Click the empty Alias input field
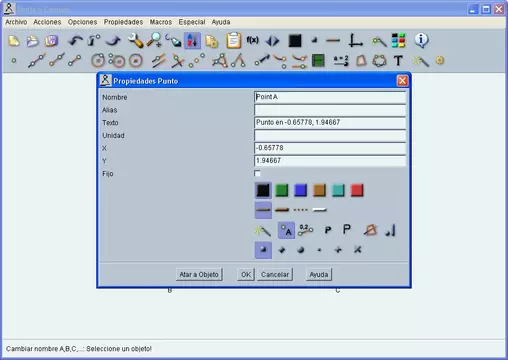Image resolution: width=508 pixels, height=360 pixels. (x=330, y=110)
